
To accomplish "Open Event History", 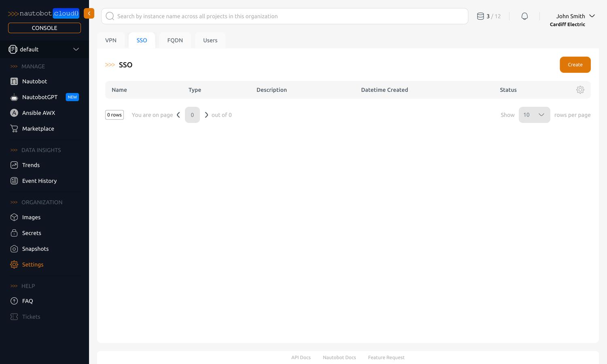I will click(39, 181).
